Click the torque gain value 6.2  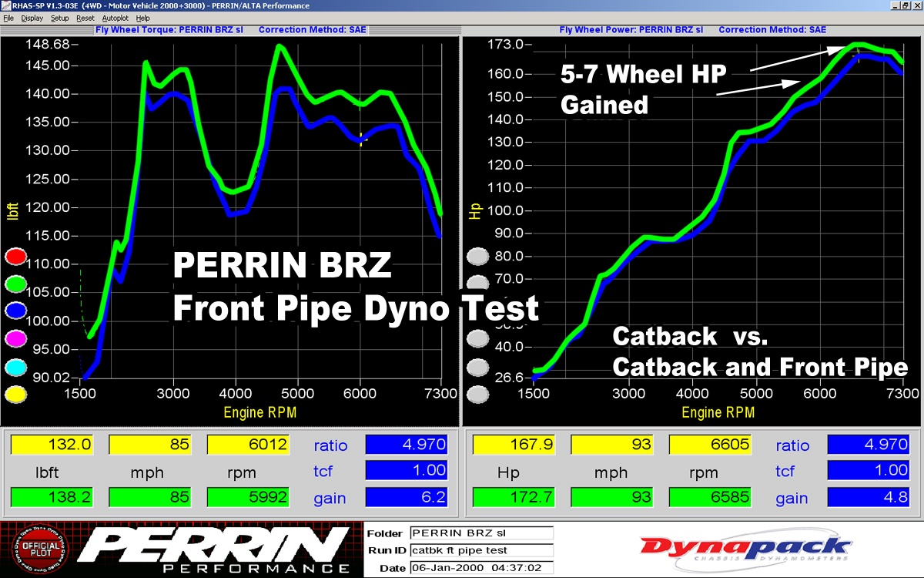[406, 498]
